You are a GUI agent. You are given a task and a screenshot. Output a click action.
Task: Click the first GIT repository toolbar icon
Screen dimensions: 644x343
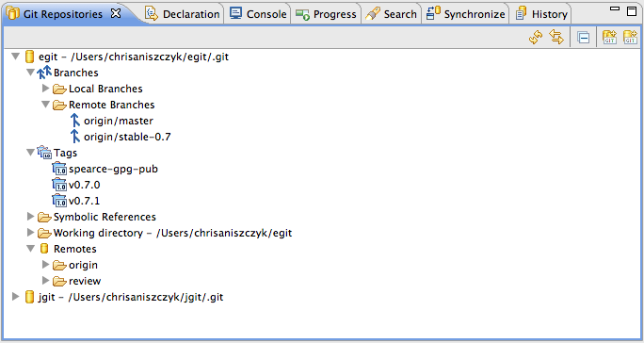tap(609, 38)
